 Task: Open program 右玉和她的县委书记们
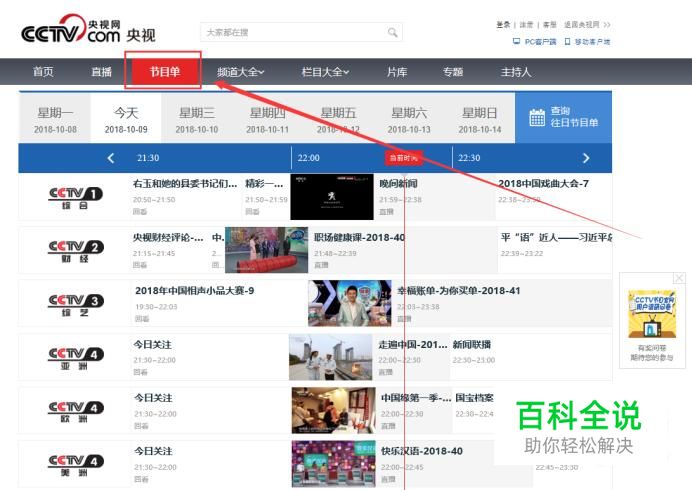point(185,184)
